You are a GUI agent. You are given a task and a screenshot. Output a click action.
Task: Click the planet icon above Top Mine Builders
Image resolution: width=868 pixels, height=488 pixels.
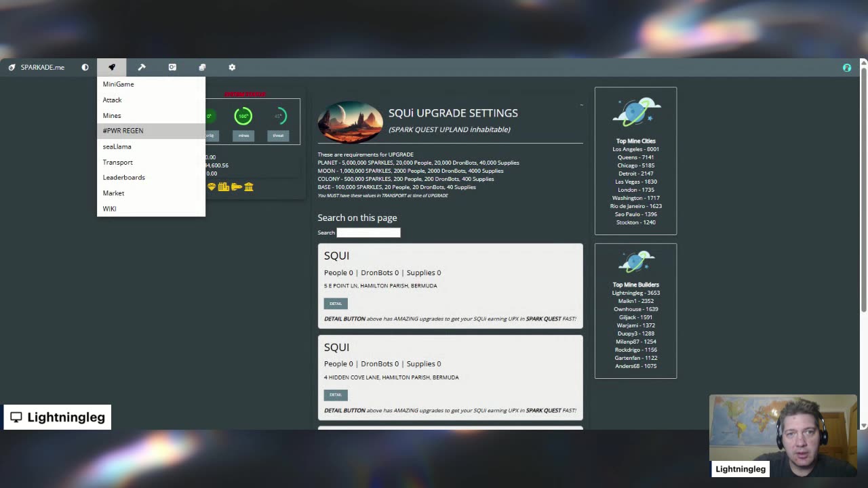click(x=635, y=262)
